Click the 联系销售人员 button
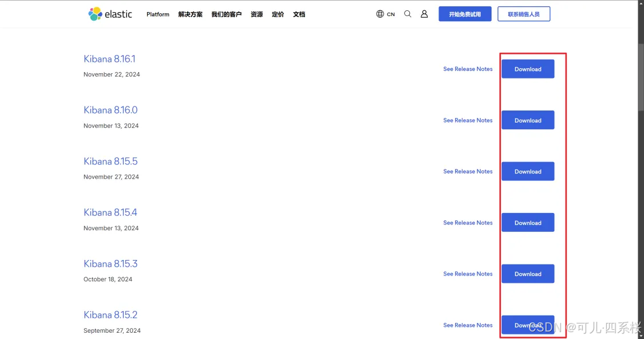This screenshot has width=644, height=339. click(x=524, y=14)
